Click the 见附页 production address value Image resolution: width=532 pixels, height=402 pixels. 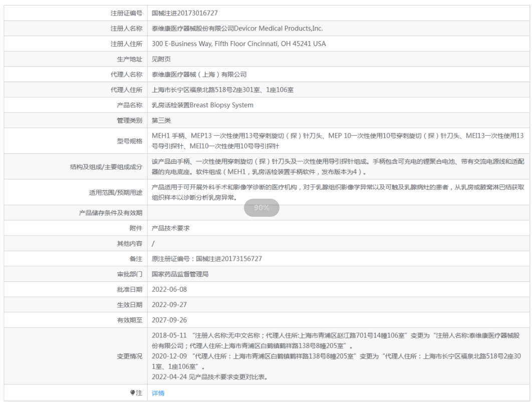162,59
